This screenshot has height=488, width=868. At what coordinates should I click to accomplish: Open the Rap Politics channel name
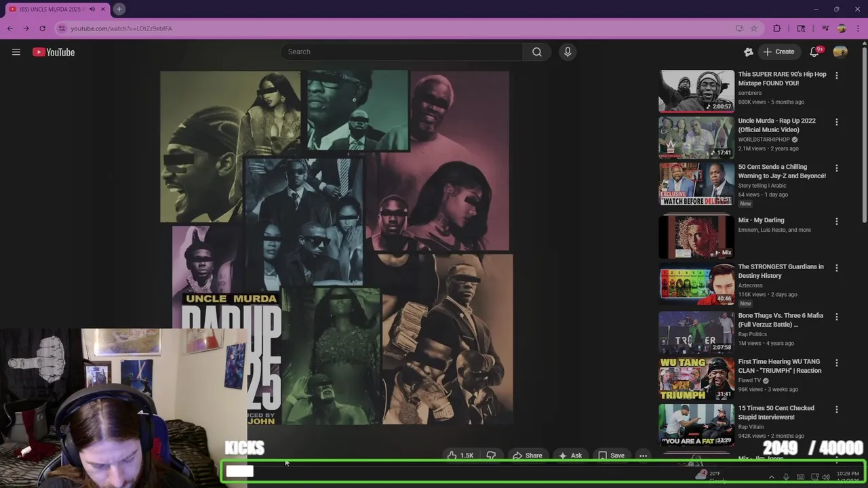point(753,334)
